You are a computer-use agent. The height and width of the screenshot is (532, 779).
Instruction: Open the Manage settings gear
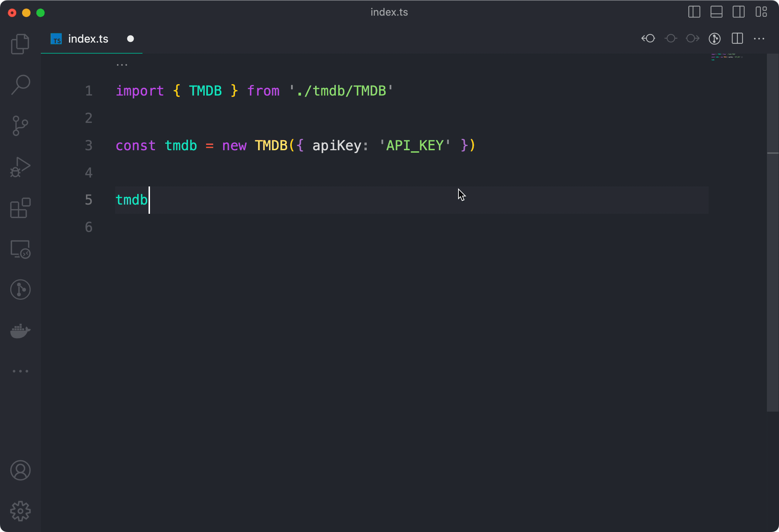coord(20,511)
